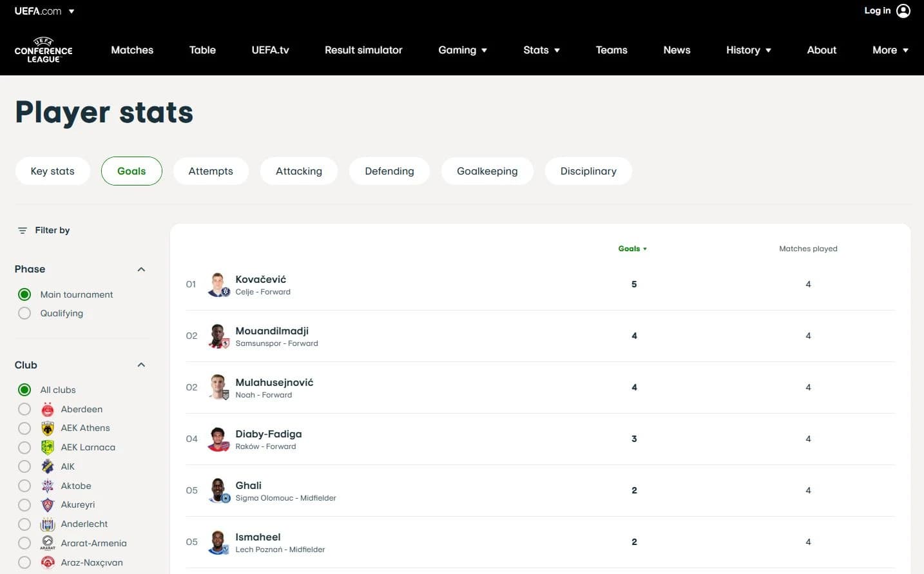The image size is (924, 574).
Task: Filter by Araz-Naxçıvan radio button
Action: 24,562
